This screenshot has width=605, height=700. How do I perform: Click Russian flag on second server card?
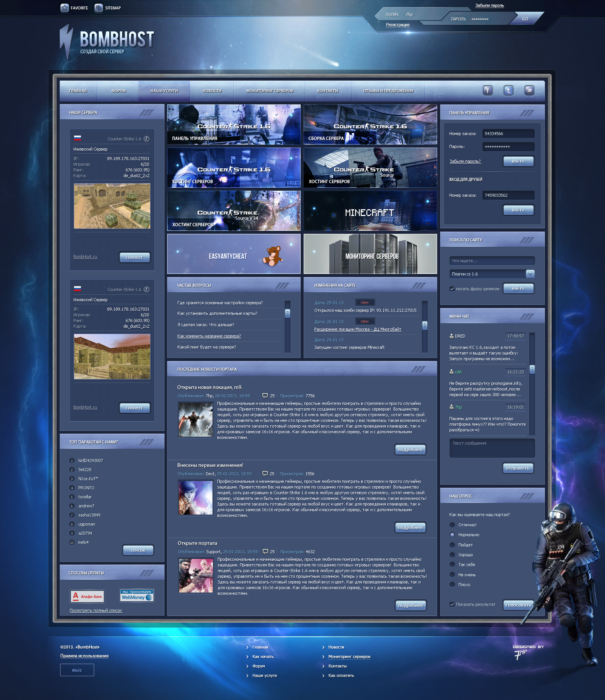[x=78, y=289]
